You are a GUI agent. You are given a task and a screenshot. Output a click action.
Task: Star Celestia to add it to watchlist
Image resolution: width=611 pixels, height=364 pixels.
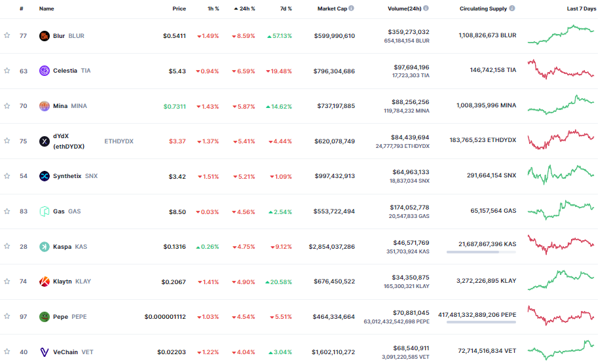pyautogui.click(x=7, y=71)
